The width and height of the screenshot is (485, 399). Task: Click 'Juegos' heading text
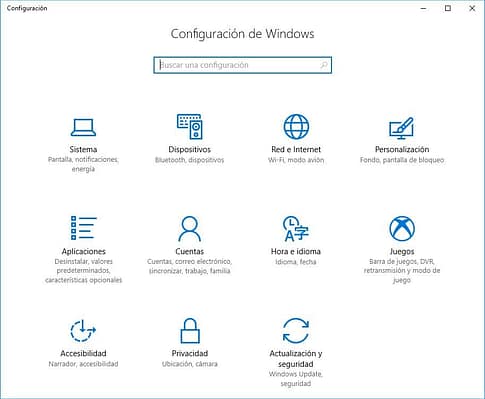click(402, 251)
